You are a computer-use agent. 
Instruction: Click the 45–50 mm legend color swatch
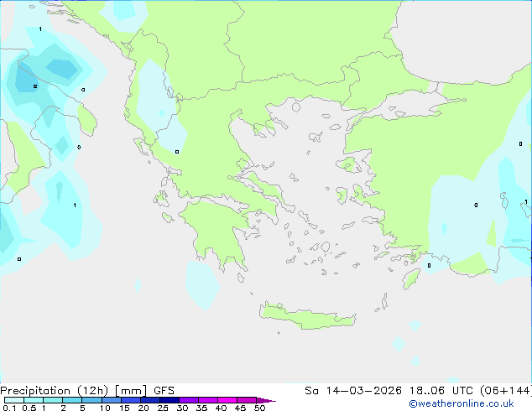click(247, 400)
